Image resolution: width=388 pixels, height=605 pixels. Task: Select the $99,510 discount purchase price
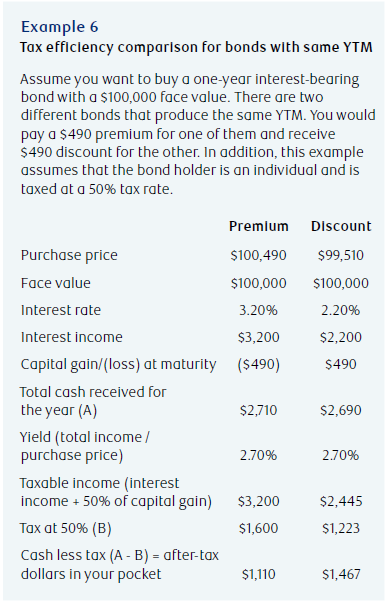[x=341, y=255]
